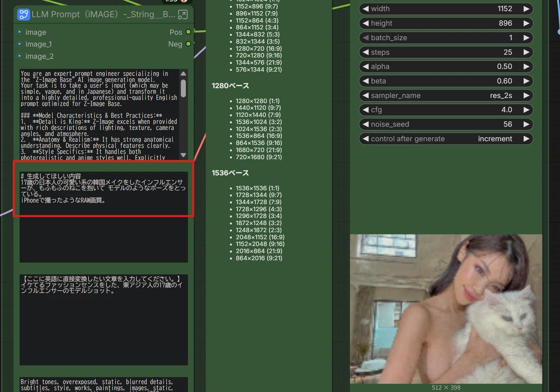560x392 pixels.
Task: Click the image_1 input port dot
Action: [x=19, y=44]
